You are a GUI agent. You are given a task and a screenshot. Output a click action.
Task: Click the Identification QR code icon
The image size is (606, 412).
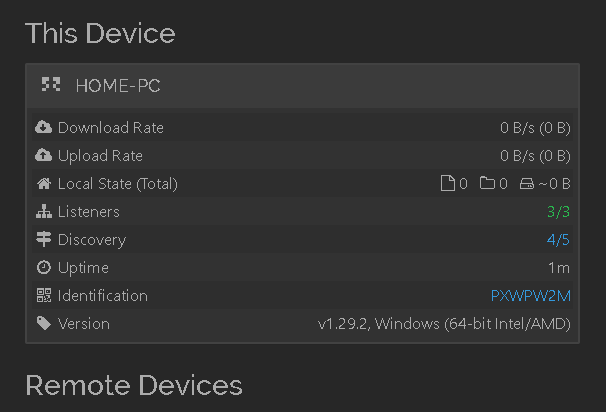click(x=44, y=295)
